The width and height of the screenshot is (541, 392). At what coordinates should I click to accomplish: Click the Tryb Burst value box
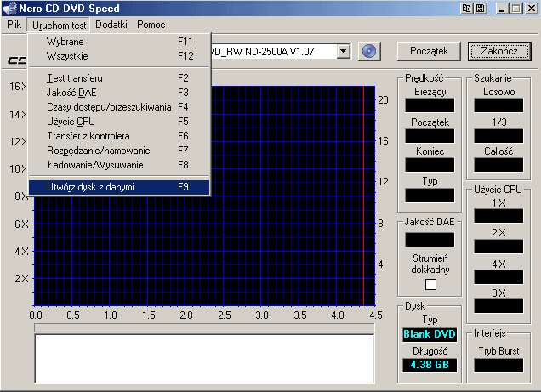pyautogui.click(x=498, y=365)
